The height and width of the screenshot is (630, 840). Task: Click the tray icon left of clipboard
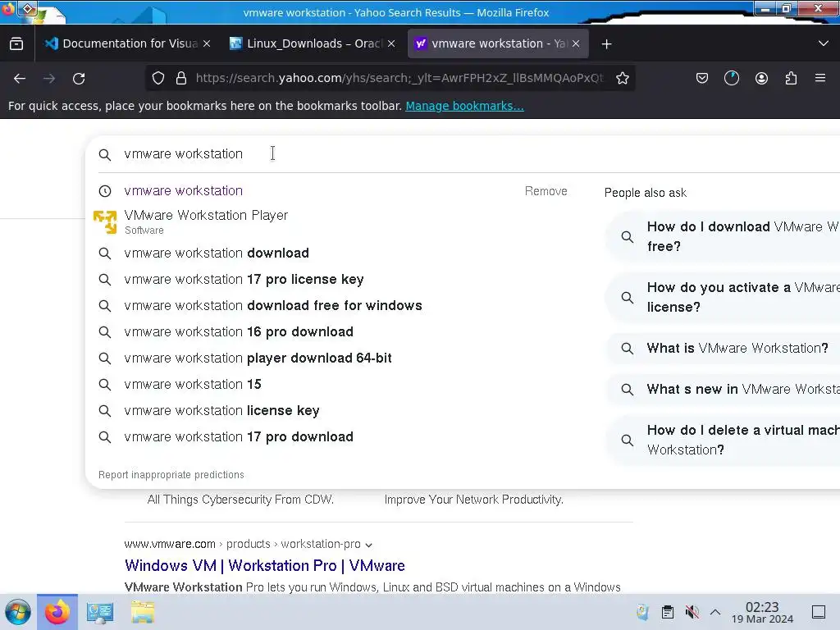642,612
